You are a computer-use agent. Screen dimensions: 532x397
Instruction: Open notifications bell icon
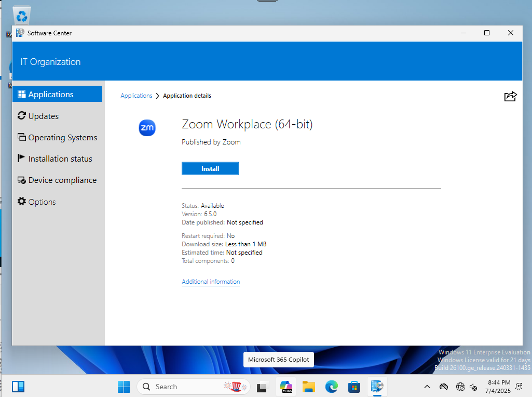519,387
